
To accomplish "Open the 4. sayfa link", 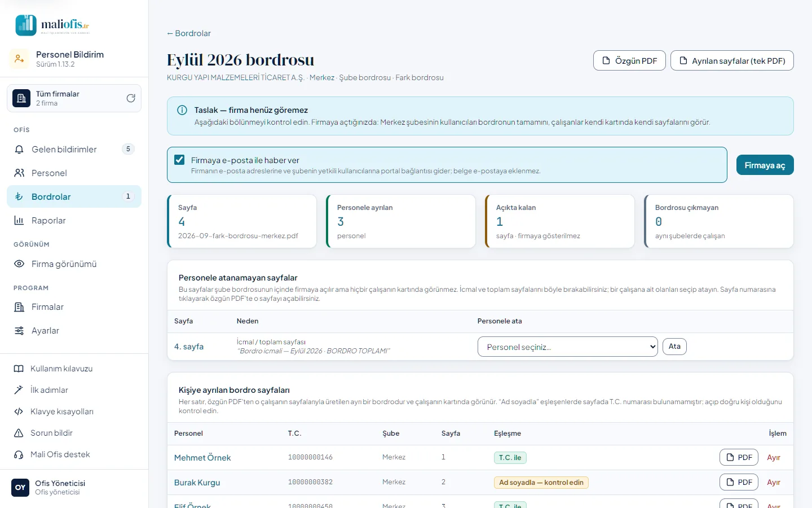I will [x=189, y=347].
